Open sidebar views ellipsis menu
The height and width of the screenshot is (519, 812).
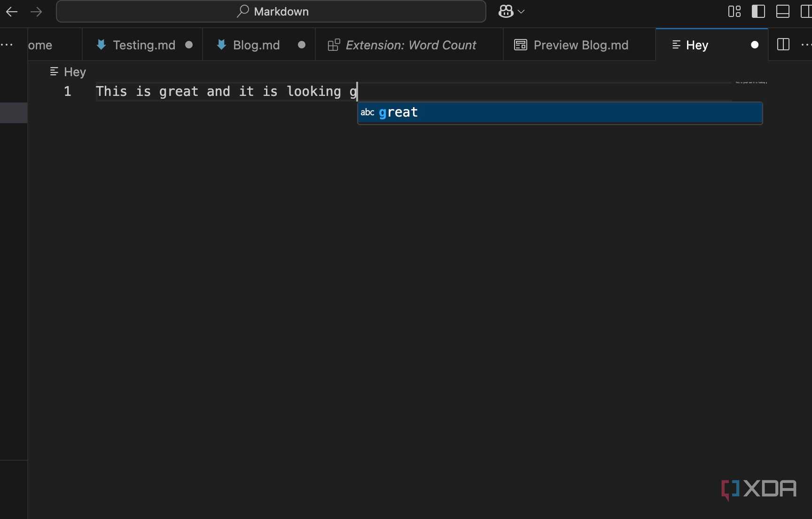(x=7, y=45)
